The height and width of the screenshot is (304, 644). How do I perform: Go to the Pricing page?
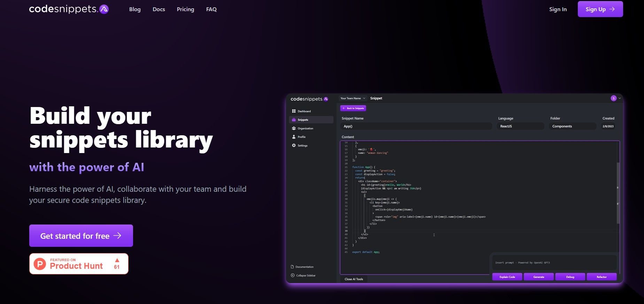185,9
